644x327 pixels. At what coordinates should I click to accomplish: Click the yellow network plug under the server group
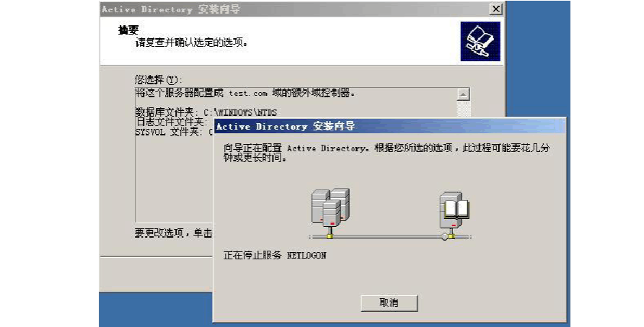pos(330,235)
